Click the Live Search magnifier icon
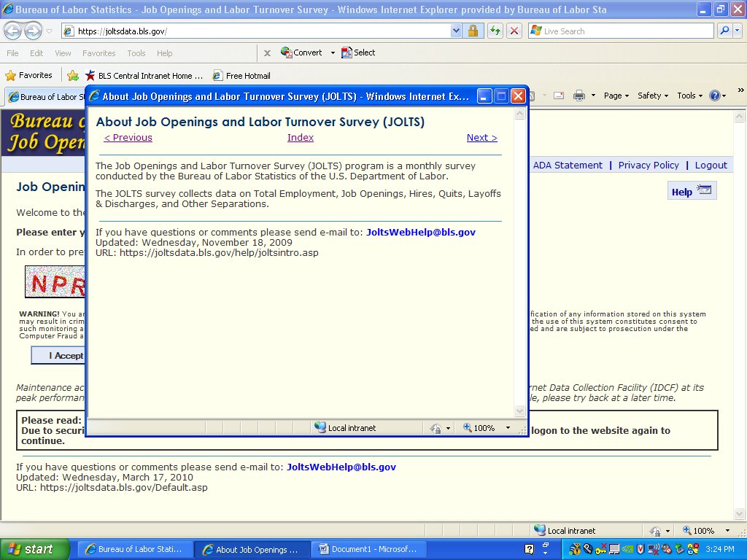The height and width of the screenshot is (560, 747). point(724,31)
